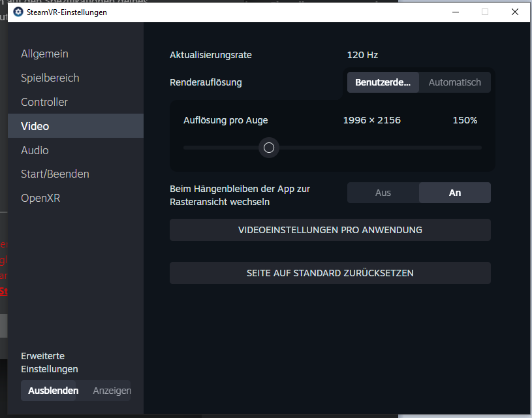Click the resolution slider track right of handle
Viewport: 532px width, 418px height.
[380, 148]
